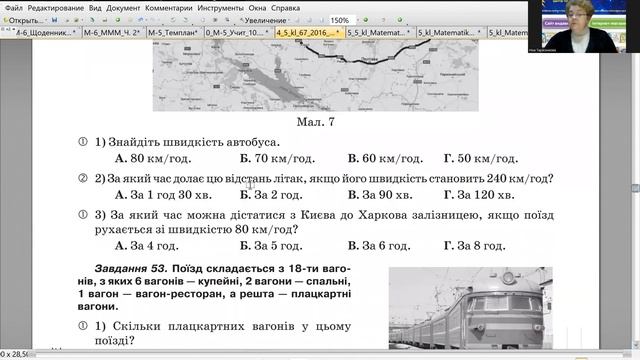The height and width of the screenshot is (360, 640).
Task: Open the Вид menu
Action: pos(95,8)
